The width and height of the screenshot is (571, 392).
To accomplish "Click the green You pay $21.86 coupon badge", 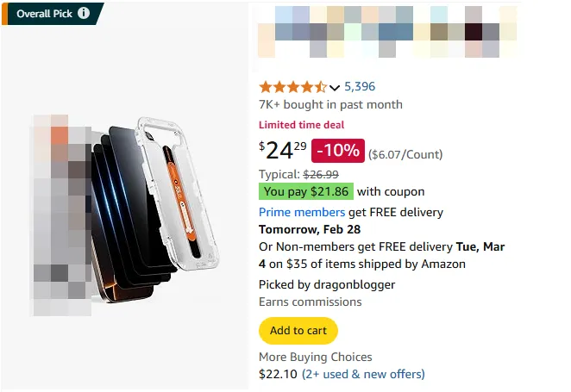I will point(305,191).
